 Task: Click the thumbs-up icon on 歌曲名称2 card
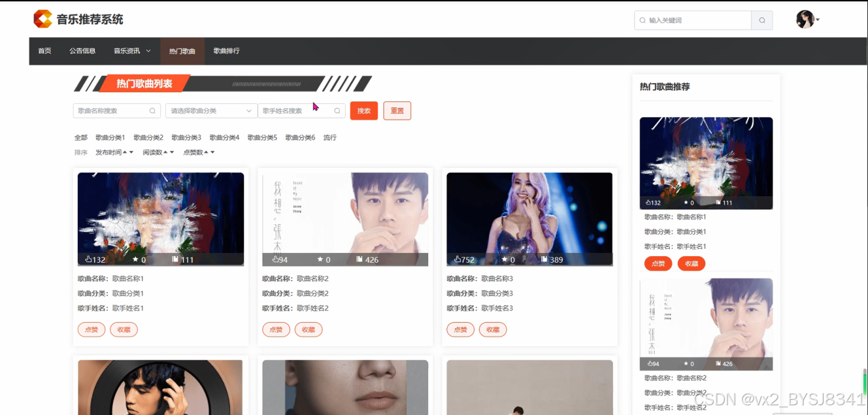(x=275, y=259)
